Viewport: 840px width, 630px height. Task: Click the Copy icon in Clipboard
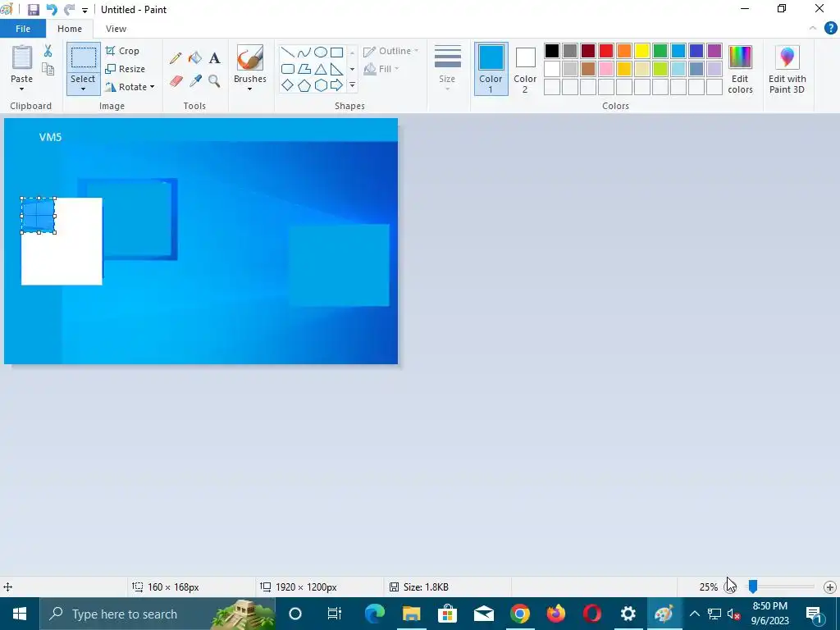click(x=48, y=69)
